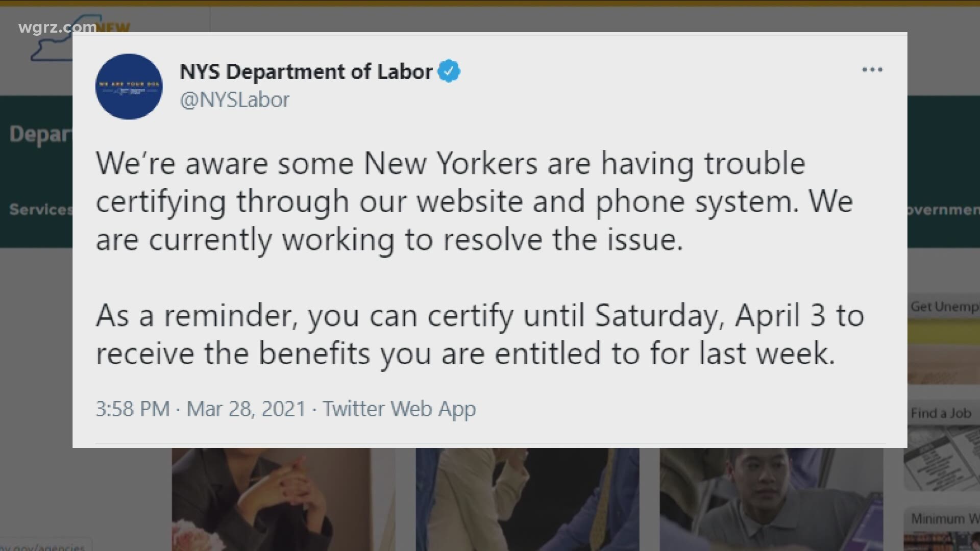Image resolution: width=980 pixels, height=551 pixels.
Task: Click the partially hidden Department heading
Action: click(41, 134)
